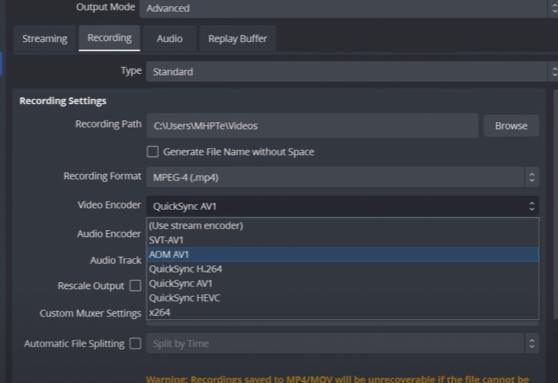Select the Recording tab
The image size is (558, 383).
click(109, 38)
